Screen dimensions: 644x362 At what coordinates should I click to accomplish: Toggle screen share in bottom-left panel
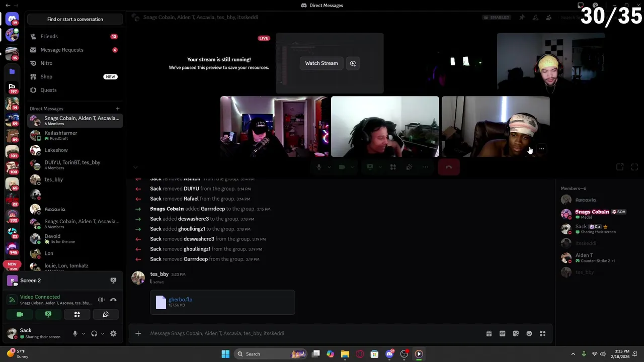48,314
